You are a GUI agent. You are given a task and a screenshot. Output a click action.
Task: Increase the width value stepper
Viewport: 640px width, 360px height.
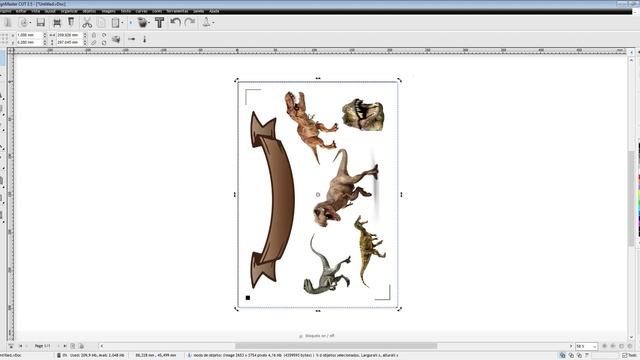point(85,34)
